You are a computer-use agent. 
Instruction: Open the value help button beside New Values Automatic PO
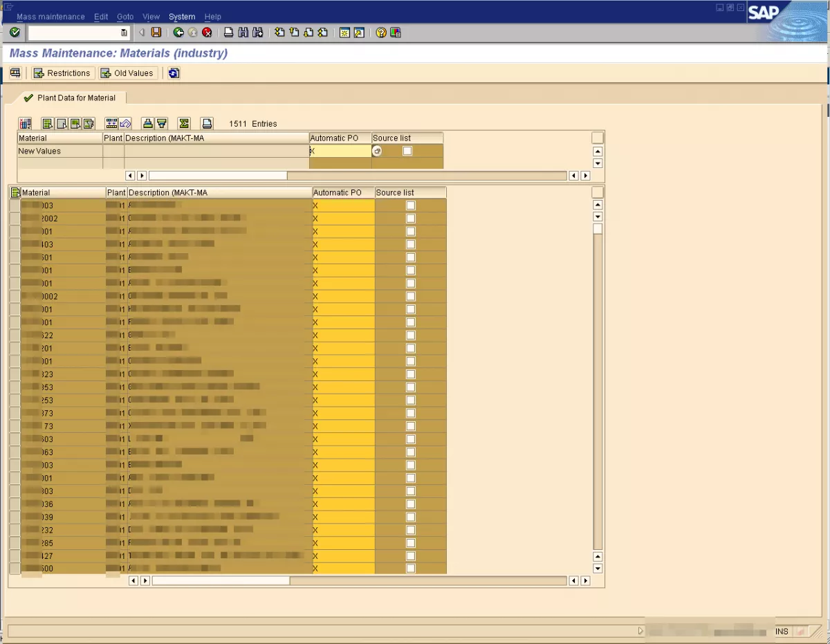tap(377, 151)
